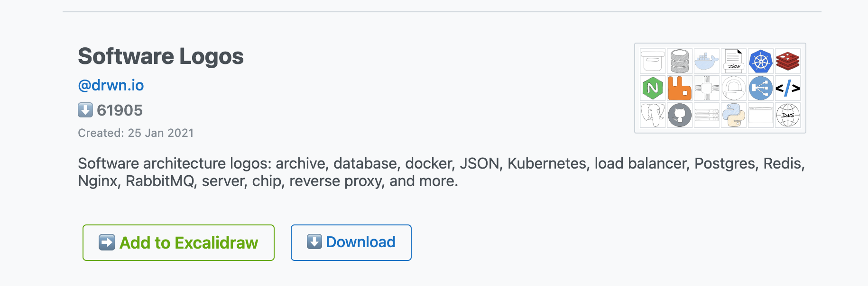Select the Kubernetes wheel logo
The width and height of the screenshot is (868, 286).
click(761, 61)
